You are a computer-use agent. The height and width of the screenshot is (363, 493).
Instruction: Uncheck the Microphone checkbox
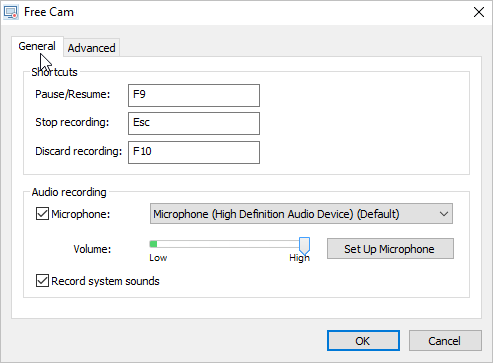point(42,214)
